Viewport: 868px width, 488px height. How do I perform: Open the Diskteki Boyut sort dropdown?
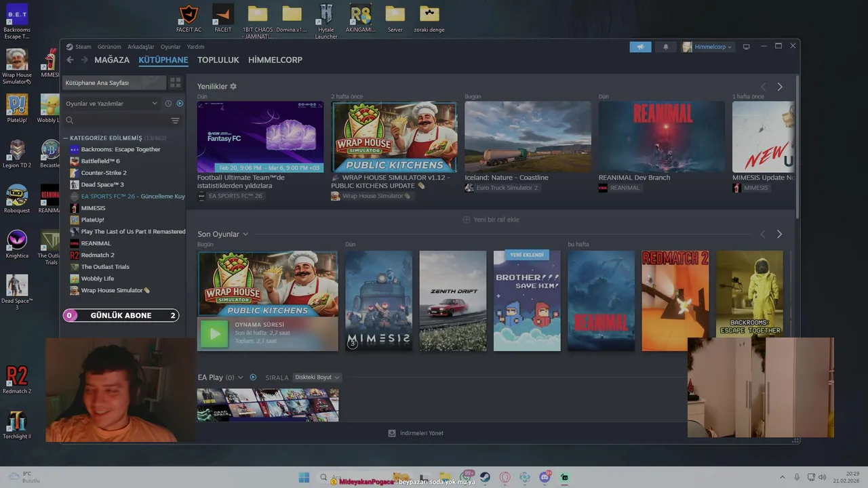317,378
